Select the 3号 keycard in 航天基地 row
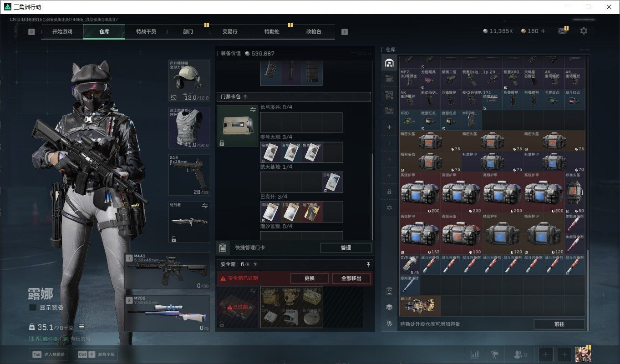Viewport: 620px width, 364px height. click(332, 182)
